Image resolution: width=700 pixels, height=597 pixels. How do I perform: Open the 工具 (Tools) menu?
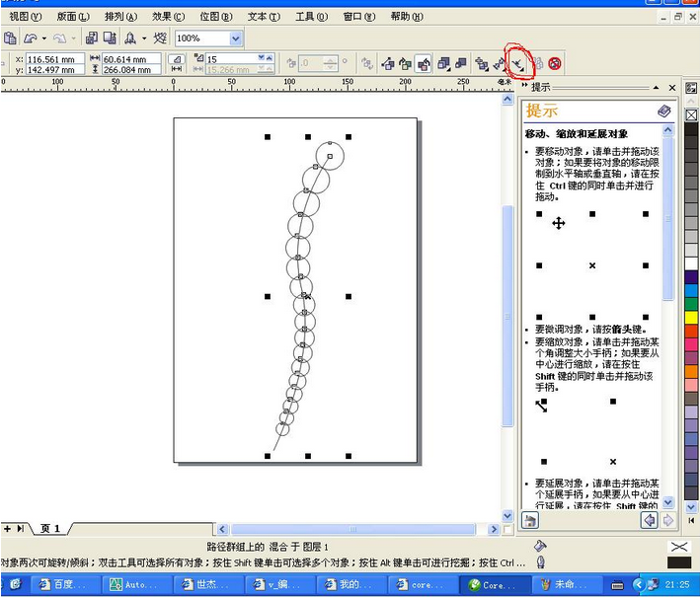pos(311,17)
